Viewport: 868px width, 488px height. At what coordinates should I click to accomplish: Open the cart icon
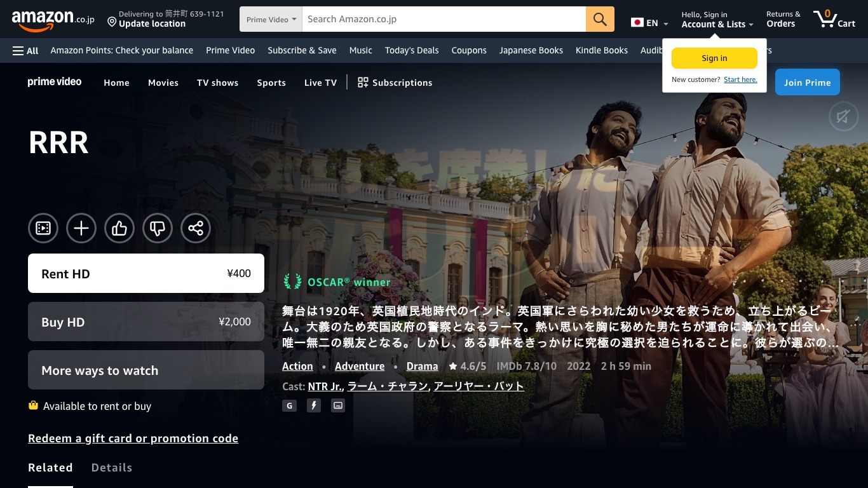tap(834, 19)
